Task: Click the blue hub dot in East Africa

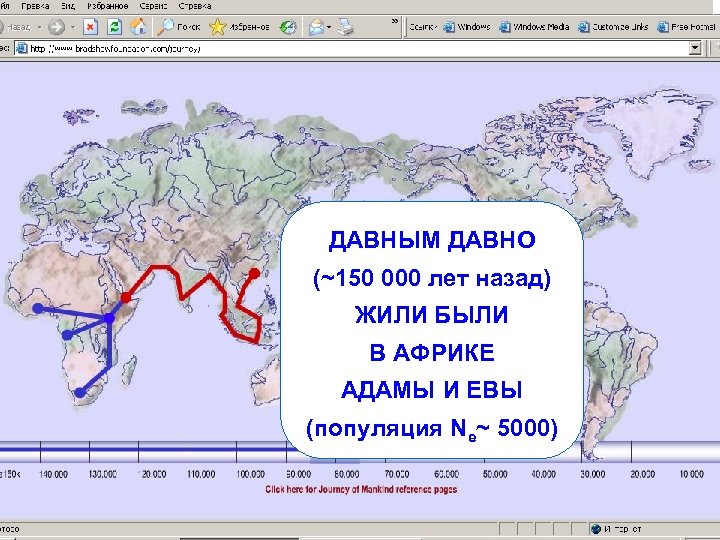Action: (109, 318)
